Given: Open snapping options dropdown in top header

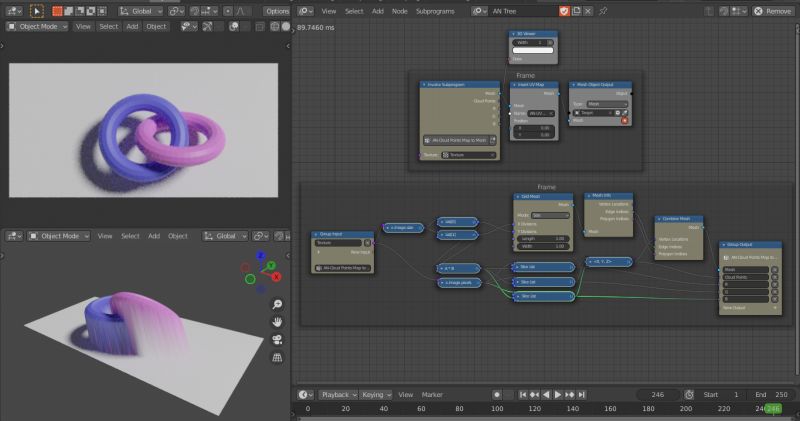Looking at the screenshot, I should tap(207, 11).
